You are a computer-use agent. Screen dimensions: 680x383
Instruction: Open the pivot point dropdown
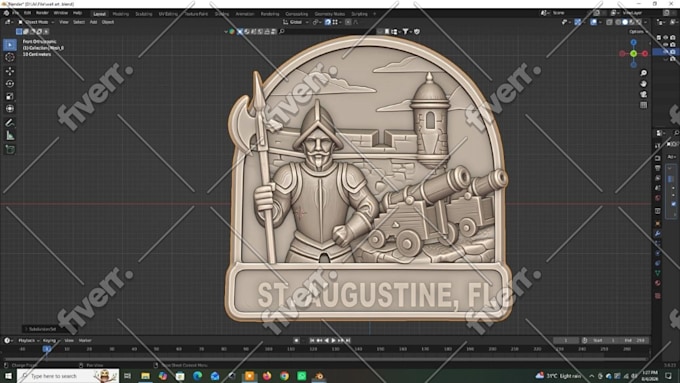click(317, 22)
